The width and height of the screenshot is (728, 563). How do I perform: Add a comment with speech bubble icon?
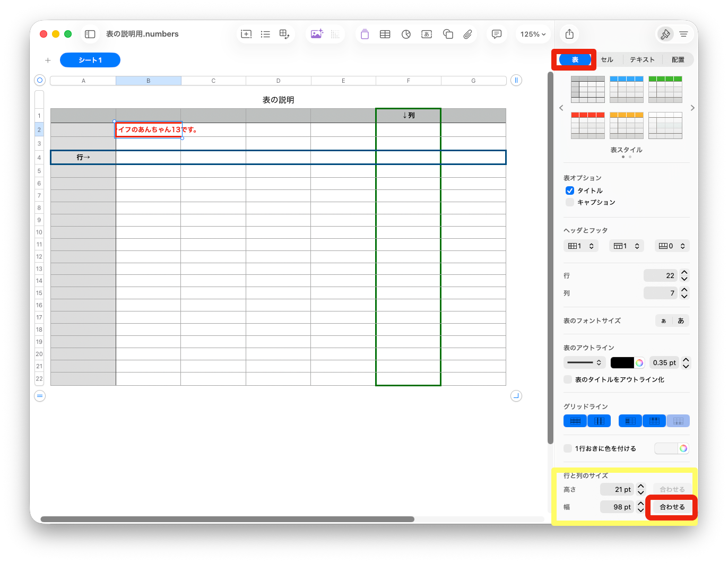[x=497, y=34]
